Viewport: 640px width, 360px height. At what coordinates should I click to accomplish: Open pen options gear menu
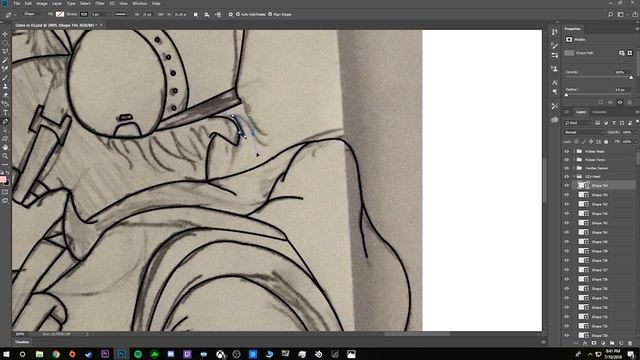[231, 14]
